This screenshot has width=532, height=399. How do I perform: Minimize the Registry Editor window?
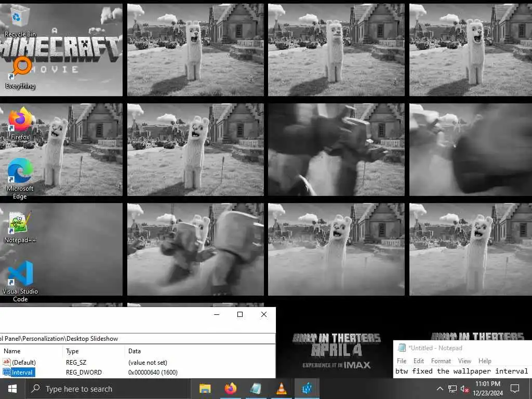point(217,314)
